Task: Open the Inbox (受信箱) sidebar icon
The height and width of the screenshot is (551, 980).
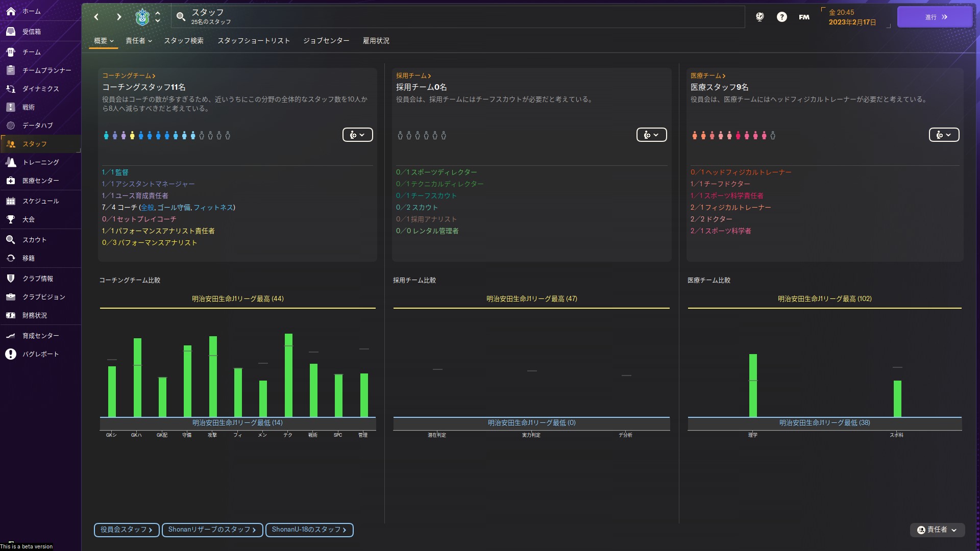Action: tap(11, 32)
